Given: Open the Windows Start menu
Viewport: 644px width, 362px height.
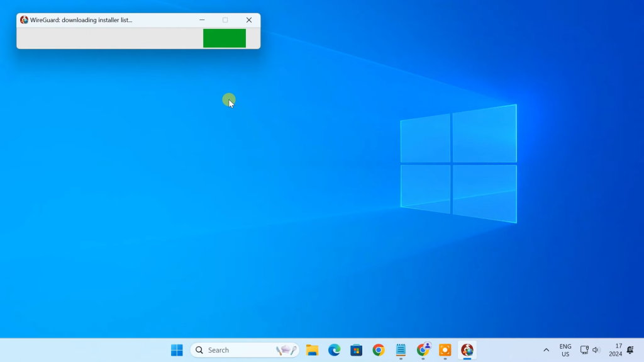Looking at the screenshot, I should pyautogui.click(x=177, y=350).
